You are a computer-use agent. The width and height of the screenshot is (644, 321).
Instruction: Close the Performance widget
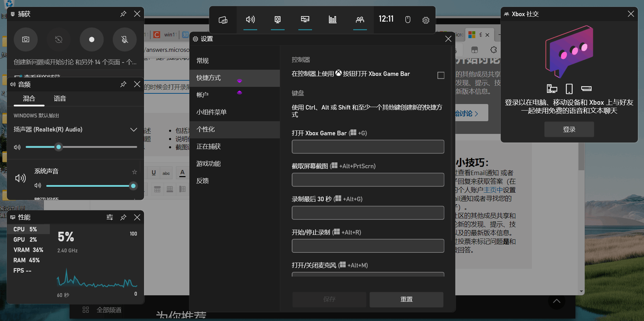(137, 217)
